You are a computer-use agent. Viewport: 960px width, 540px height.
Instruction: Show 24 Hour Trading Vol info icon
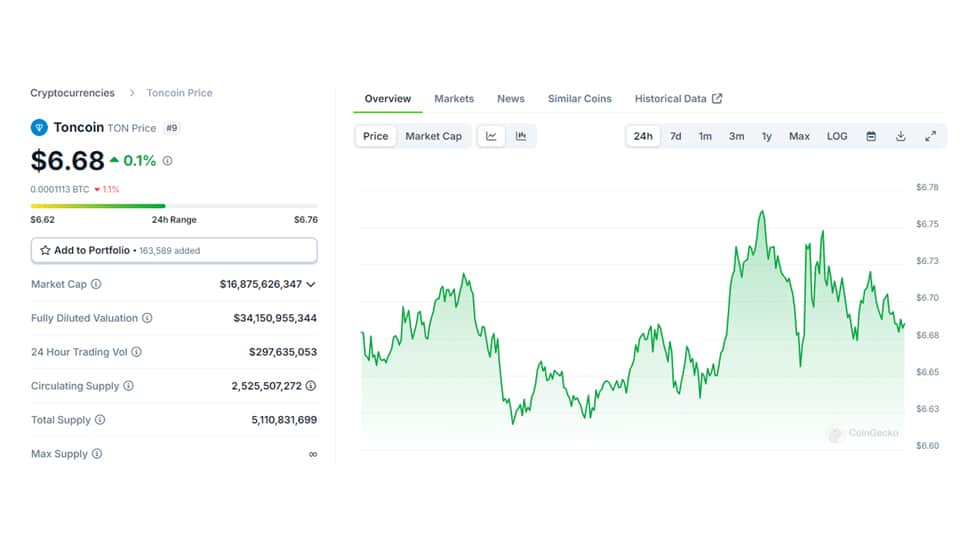click(137, 352)
